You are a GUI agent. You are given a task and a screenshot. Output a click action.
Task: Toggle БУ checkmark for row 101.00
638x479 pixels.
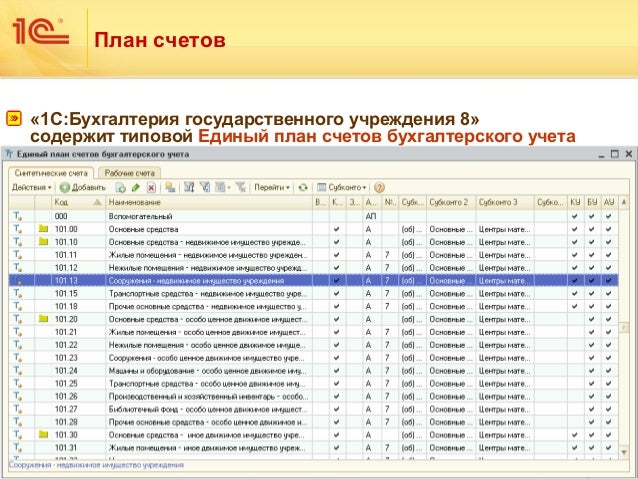592,229
